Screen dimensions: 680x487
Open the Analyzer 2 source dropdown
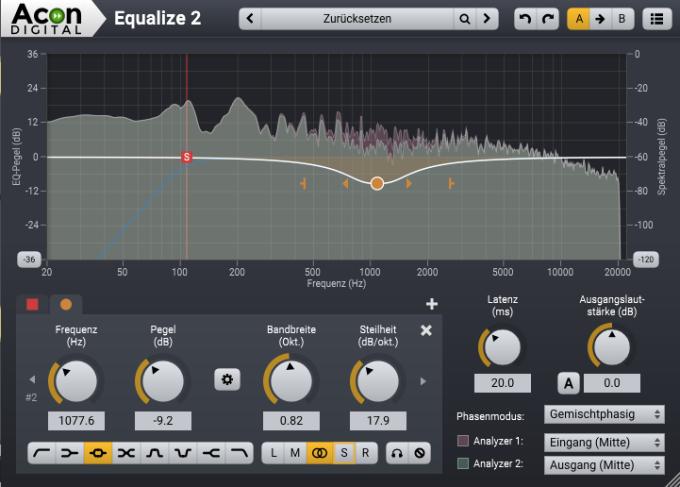[x=604, y=465]
